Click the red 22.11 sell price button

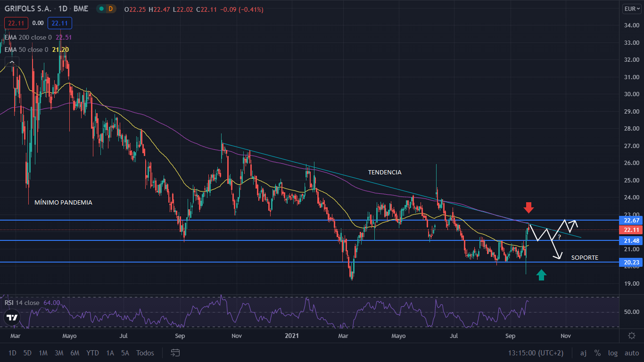click(x=17, y=23)
